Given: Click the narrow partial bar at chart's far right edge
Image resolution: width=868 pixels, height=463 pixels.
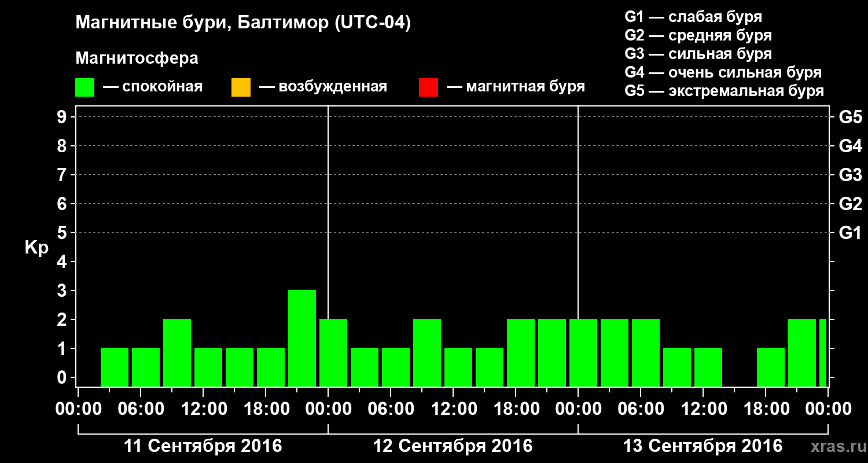Looking at the screenshot, I should tap(823, 352).
